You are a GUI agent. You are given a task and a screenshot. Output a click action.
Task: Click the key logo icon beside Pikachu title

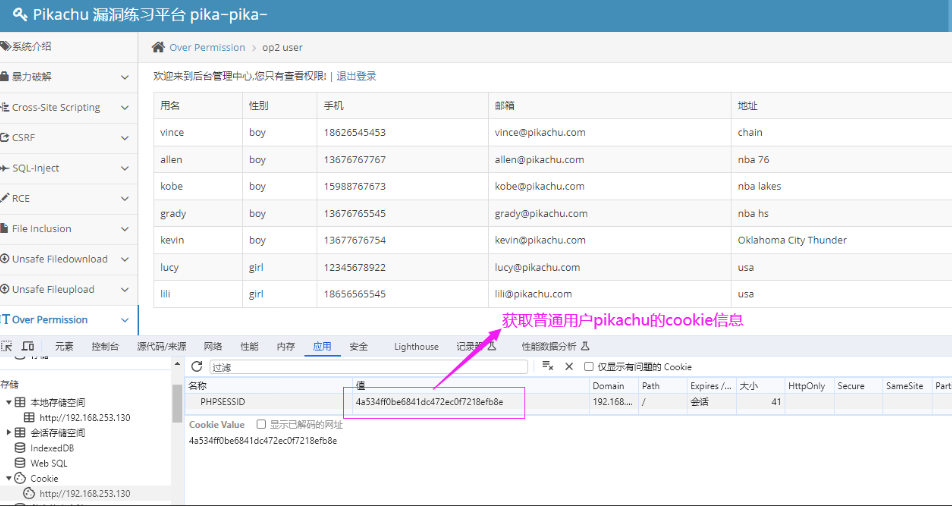point(19,15)
